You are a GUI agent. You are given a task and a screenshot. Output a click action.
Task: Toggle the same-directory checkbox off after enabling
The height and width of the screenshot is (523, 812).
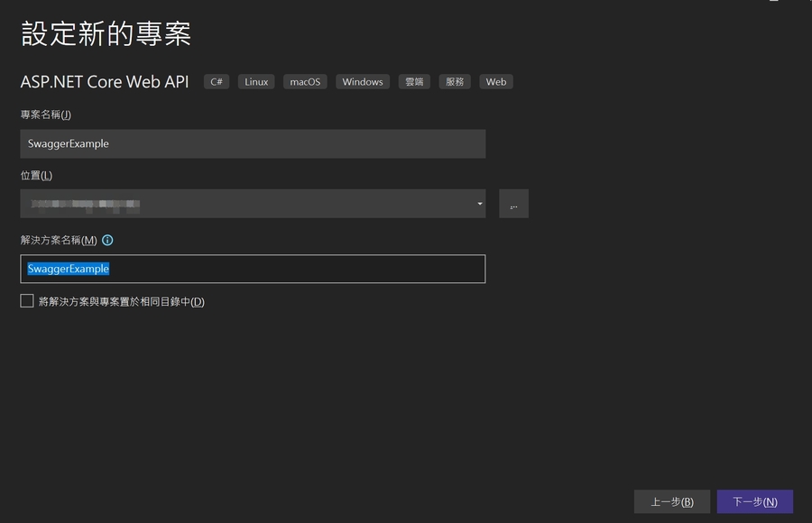[27, 300]
